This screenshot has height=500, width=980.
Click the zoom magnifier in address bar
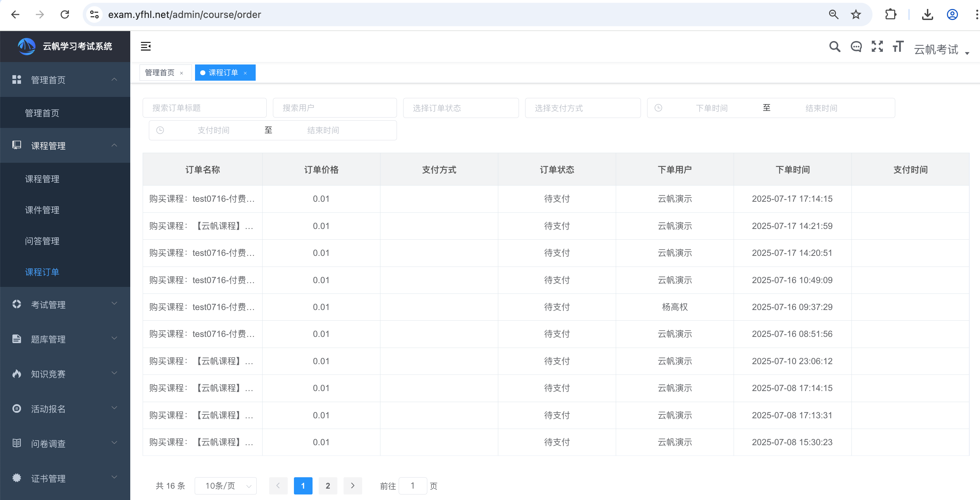coord(833,14)
